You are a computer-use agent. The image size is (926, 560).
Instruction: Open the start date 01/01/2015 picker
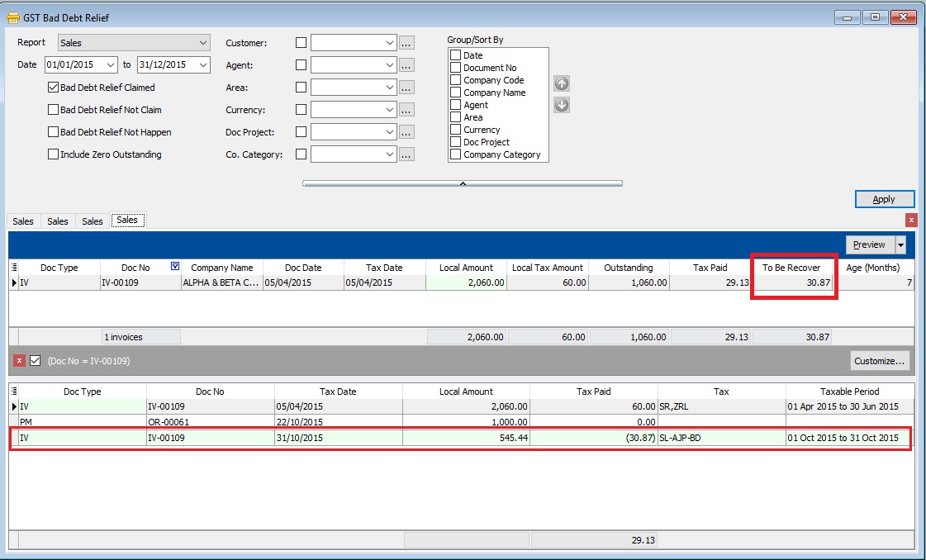[111, 64]
